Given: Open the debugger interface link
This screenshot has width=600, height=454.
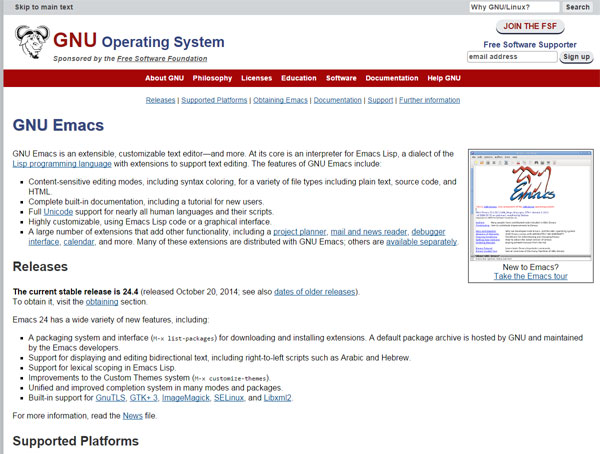Looking at the screenshot, I should 428,232.
